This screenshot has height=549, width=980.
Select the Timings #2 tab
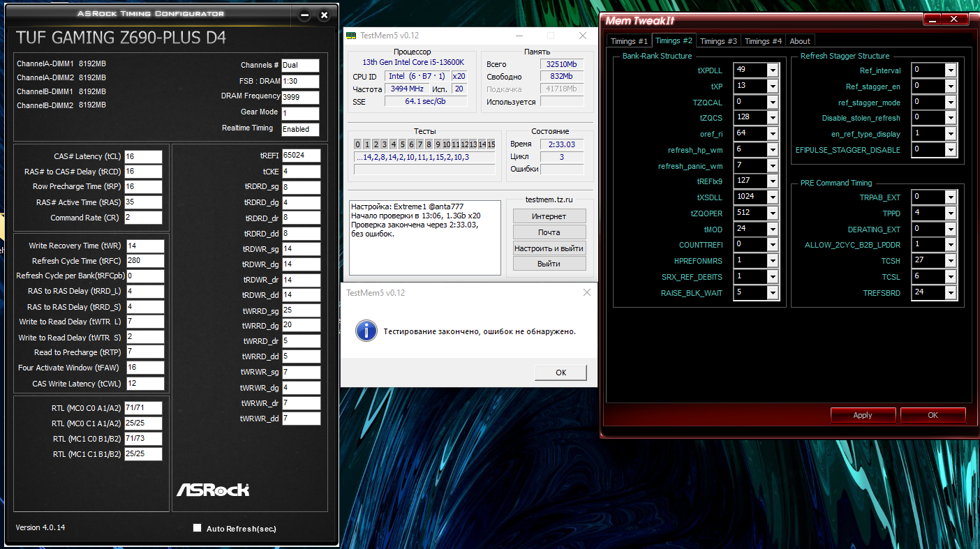[x=674, y=40]
